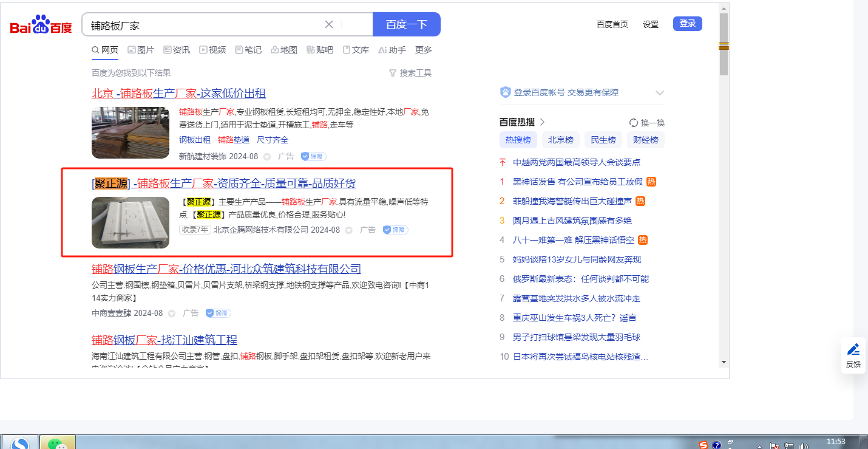
Task: Select the 北京榜 hot list tab
Action: [x=560, y=140]
